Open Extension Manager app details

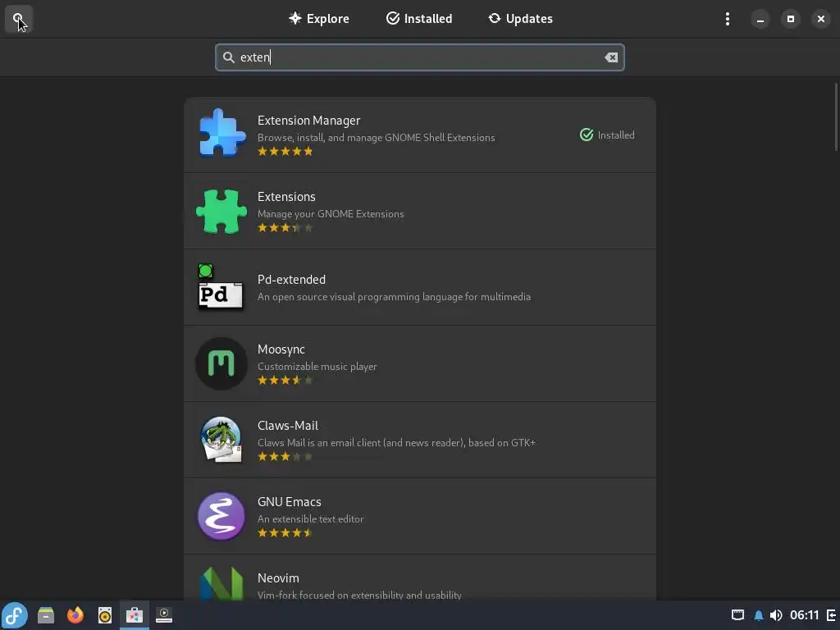(x=419, y=135)
